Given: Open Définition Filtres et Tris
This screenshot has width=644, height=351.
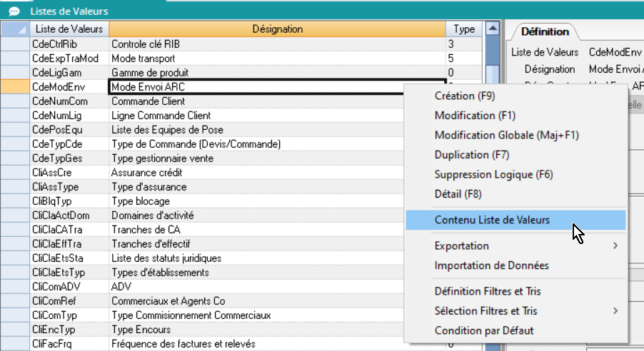Looking at the screenshot, I should click(x=488, y=291).
